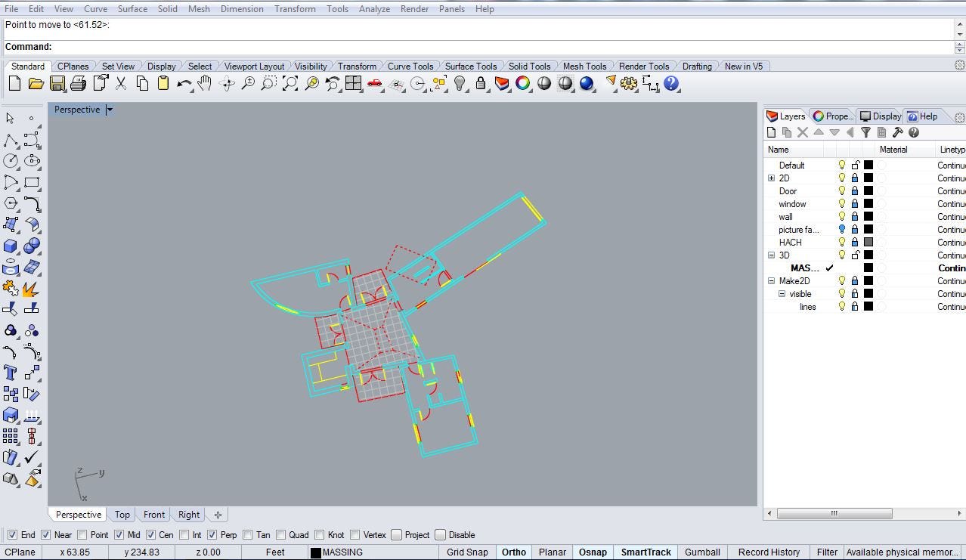
Task: Select the Polyline tool in left sidebar
Action: tap(11, 140)
